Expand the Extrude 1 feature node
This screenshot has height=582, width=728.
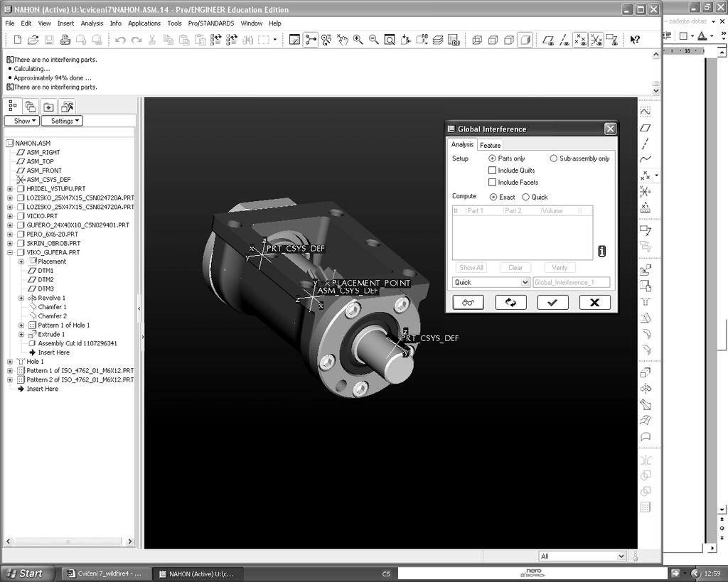click(21, 335)
